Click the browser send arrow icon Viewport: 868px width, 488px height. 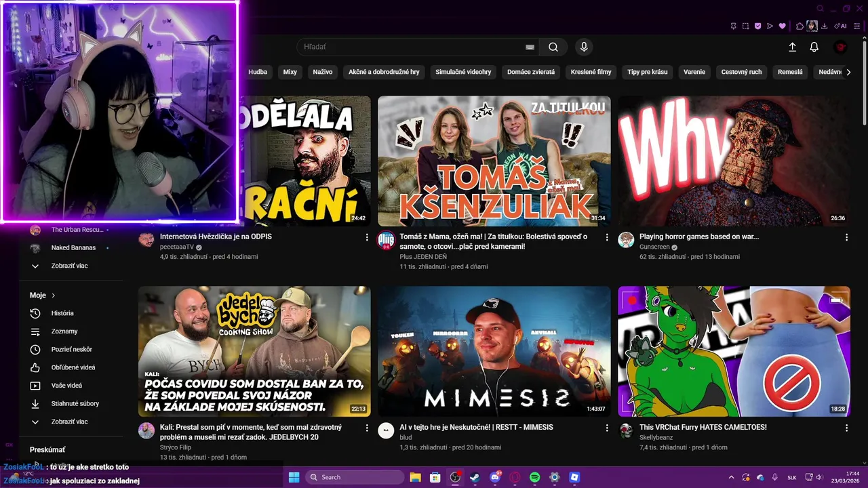(770, 26)
